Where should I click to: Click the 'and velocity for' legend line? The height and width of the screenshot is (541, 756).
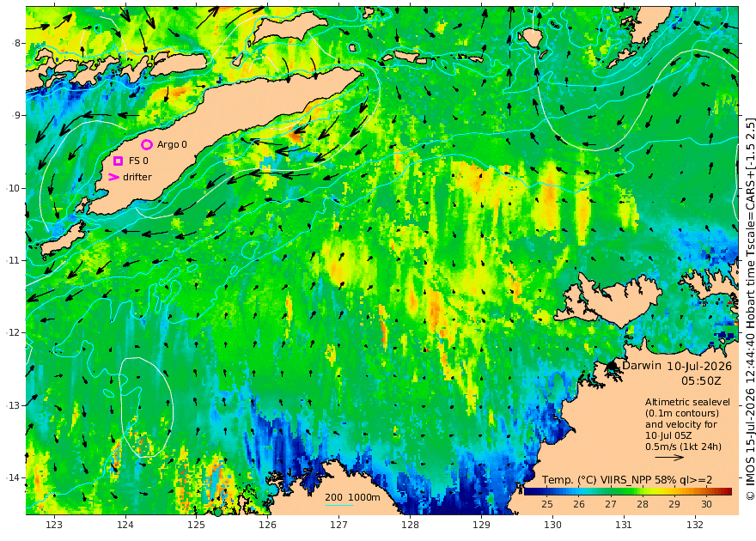point(680,424)
